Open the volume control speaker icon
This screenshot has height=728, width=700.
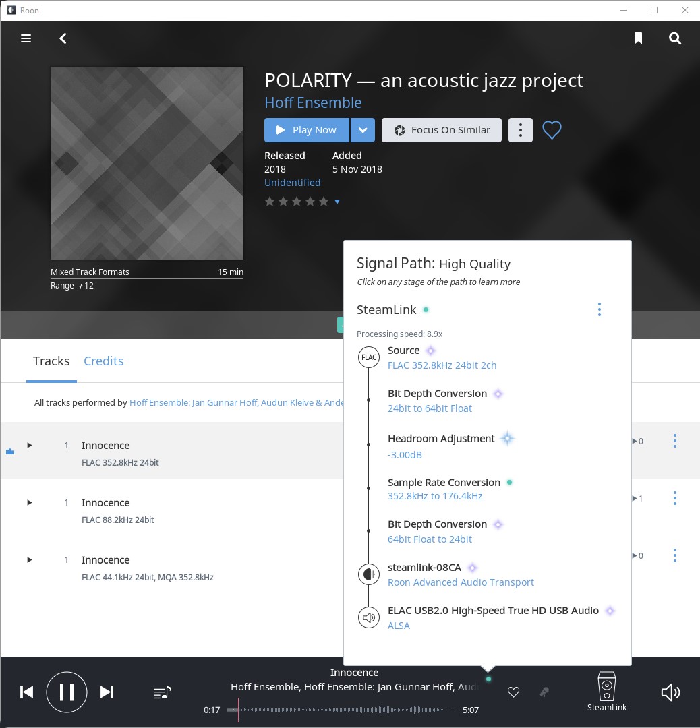670,692
